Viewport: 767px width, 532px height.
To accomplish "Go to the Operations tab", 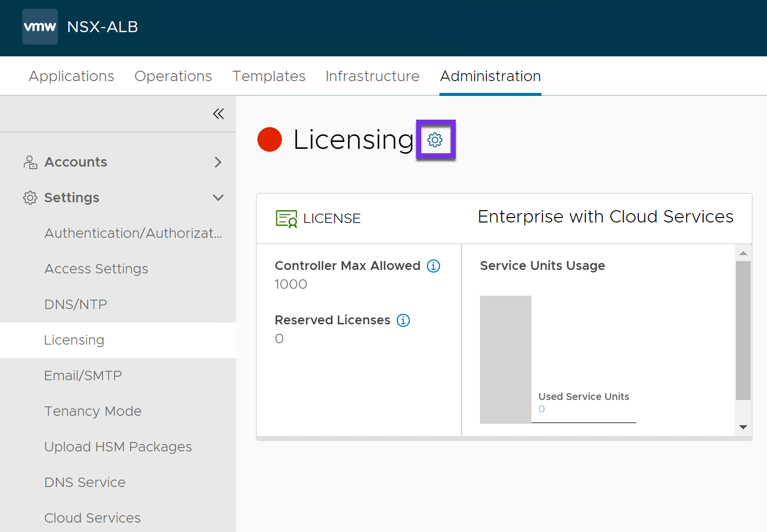I will pos(173,76).
